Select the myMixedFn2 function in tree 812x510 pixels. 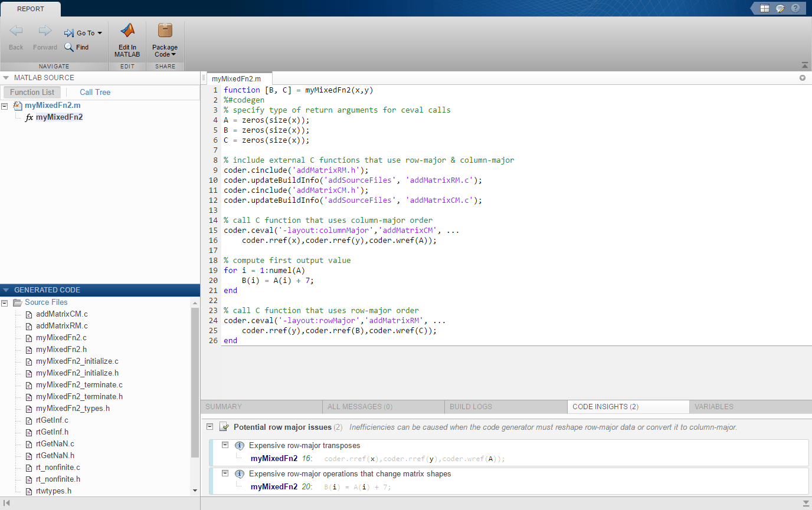click(x=58, y=117)
